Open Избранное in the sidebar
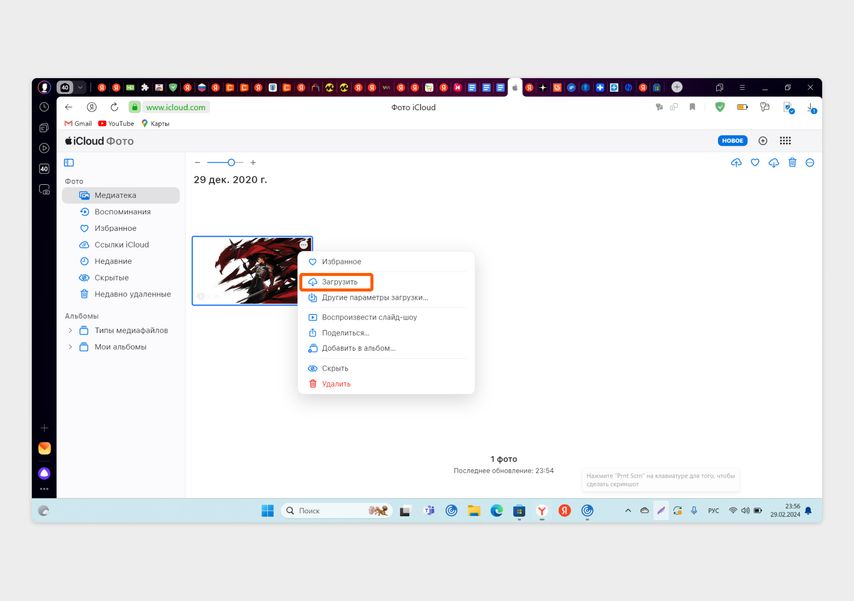Screen dimensions: 854x601 121,228
